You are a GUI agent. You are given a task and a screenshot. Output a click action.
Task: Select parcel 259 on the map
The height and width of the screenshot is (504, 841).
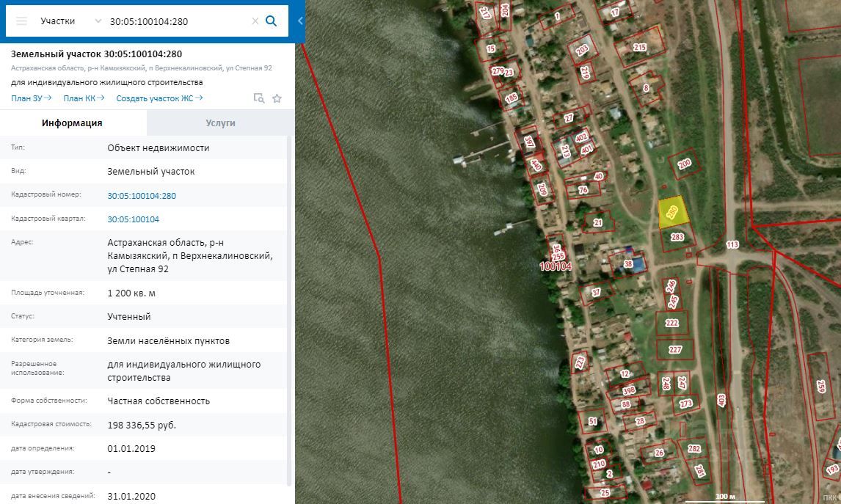(820, 386)
